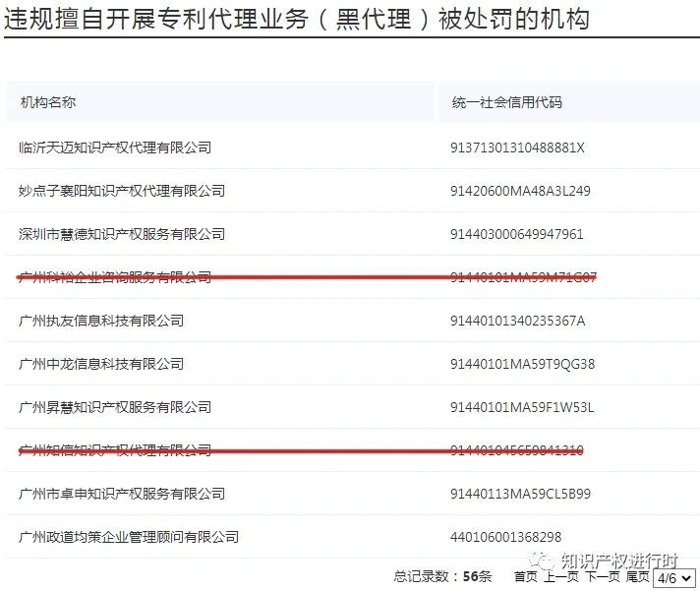Select credit code 91440101MA59F1W53L

pos(522,407)
